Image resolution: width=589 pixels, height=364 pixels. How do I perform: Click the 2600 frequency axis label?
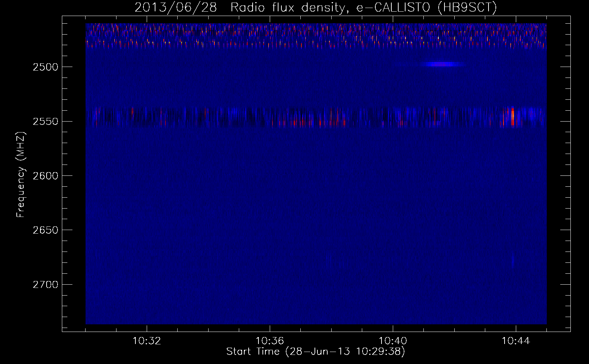45,176
